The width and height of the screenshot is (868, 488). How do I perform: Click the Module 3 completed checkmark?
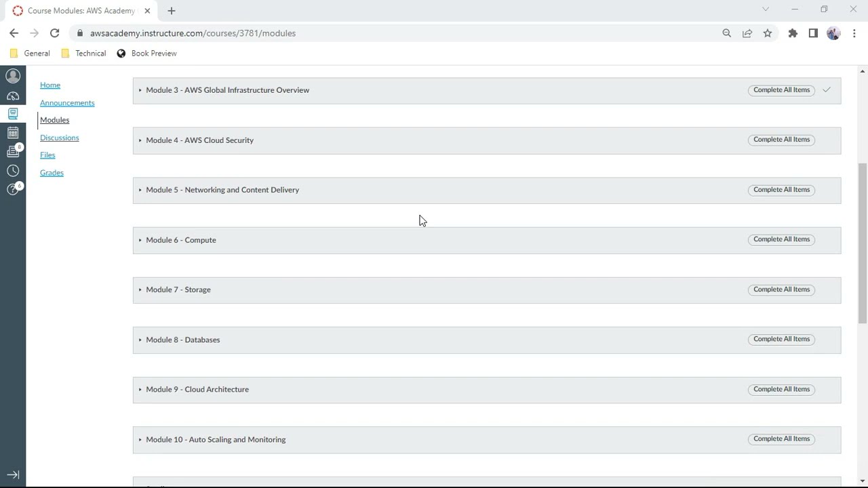(827, 90)
